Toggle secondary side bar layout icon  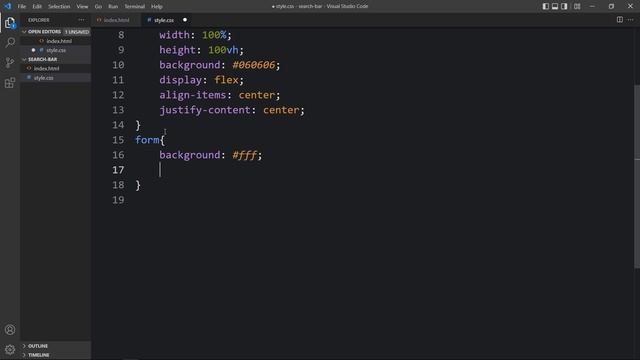click(564, 6)
